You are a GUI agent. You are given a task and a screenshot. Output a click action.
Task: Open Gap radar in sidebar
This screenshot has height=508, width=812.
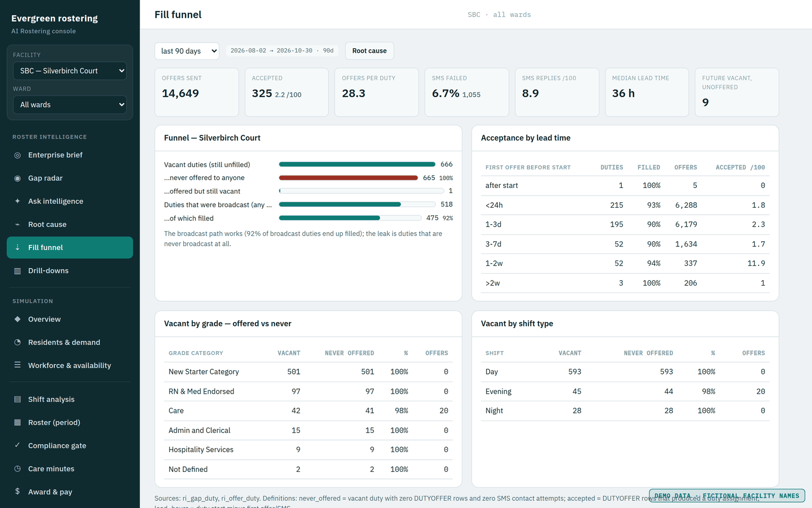click(x=70, y=178)
